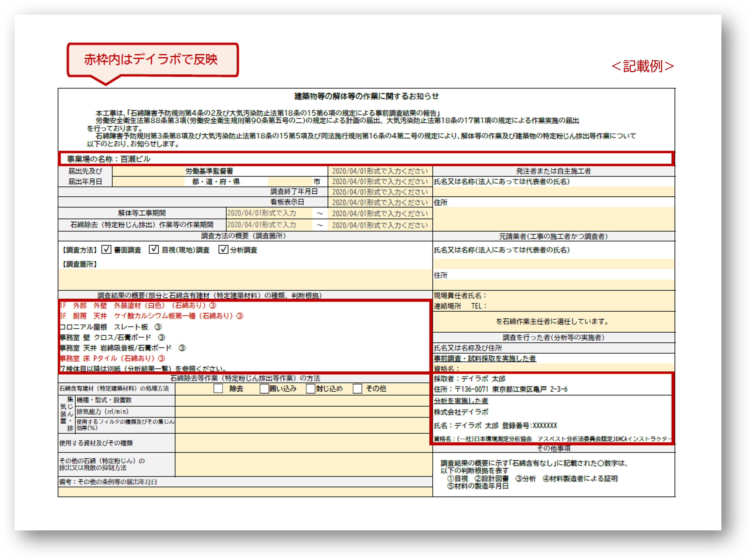Click the underlined 事前調査・試料採取を実施した者 heading

pyautogui.click(x=485, y=358)
